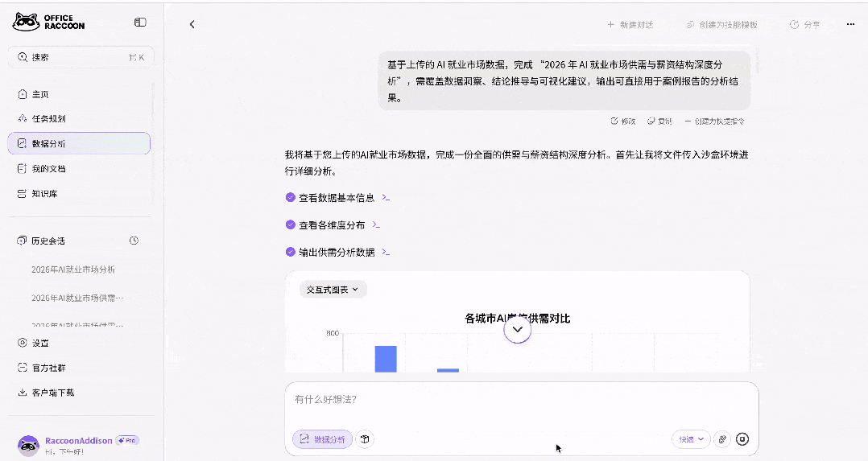Screen dimensions: 868x461
Task: Click the chat input 有什么好想法?
Action: (522, 400)
